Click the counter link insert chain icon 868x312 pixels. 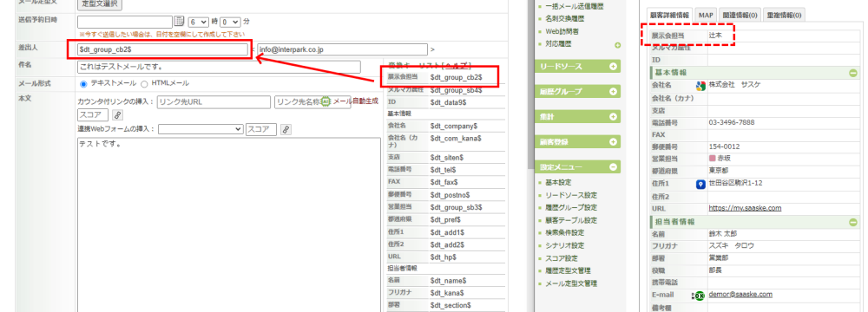pyautogui.click(x=117, y=115)
